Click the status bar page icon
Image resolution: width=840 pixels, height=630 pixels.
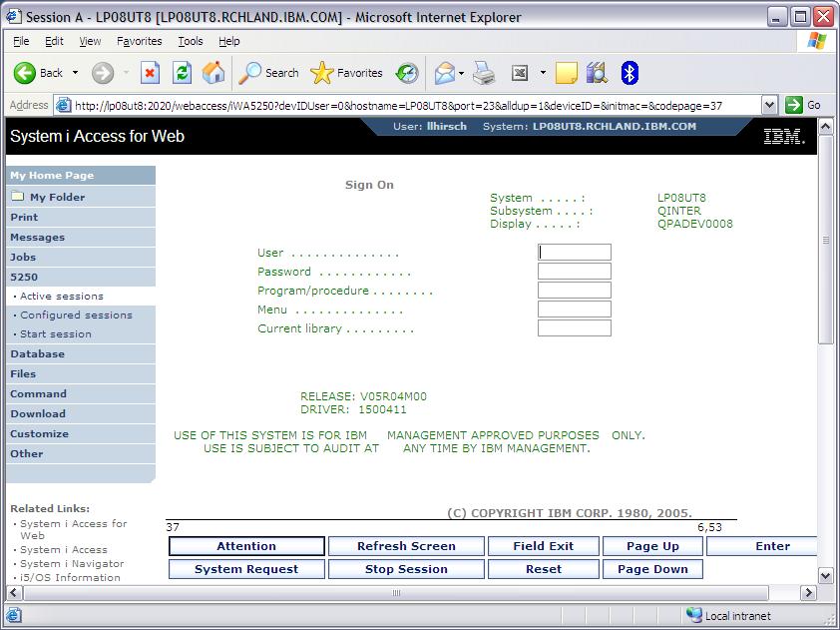click(14, 616)
